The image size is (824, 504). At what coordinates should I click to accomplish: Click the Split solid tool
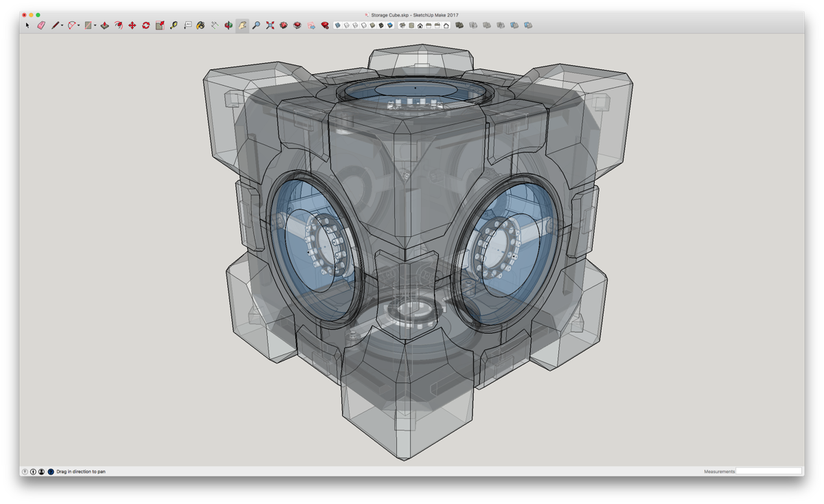[527, 25]
